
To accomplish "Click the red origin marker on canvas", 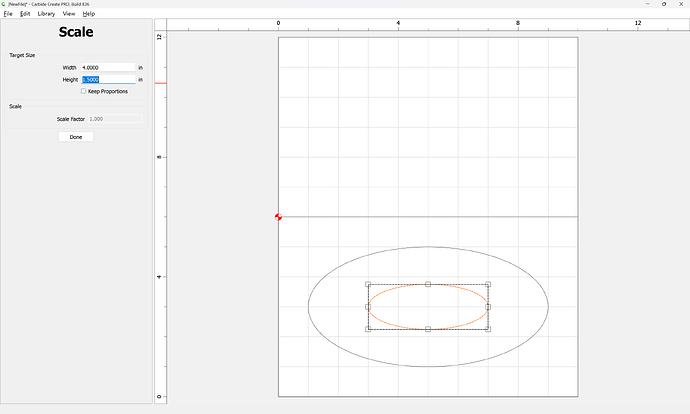I will (278, 217).
